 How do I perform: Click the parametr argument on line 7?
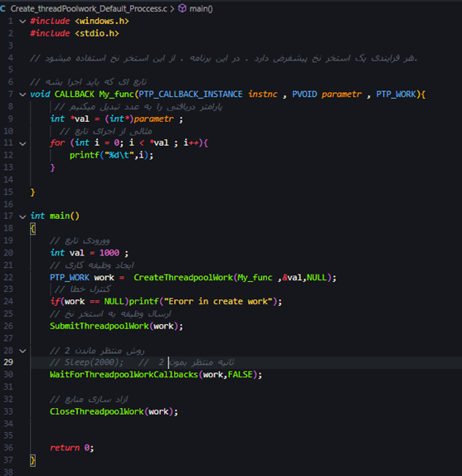pos(342,94)
